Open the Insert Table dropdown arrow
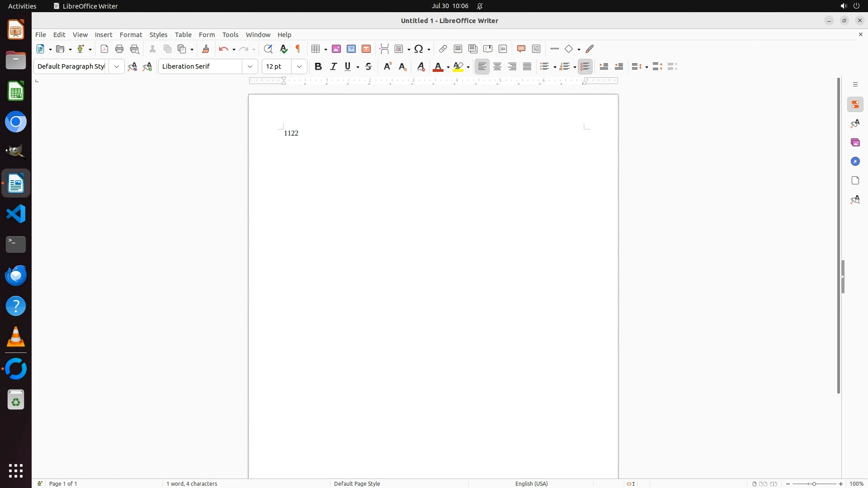The image size is (868, 488). click(x=326, y=49)
